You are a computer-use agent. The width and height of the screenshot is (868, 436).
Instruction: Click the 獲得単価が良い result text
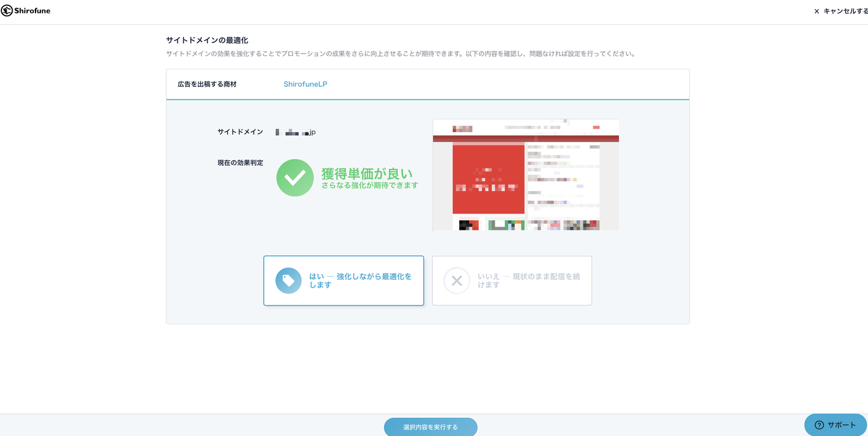click(x=366, y=174)
